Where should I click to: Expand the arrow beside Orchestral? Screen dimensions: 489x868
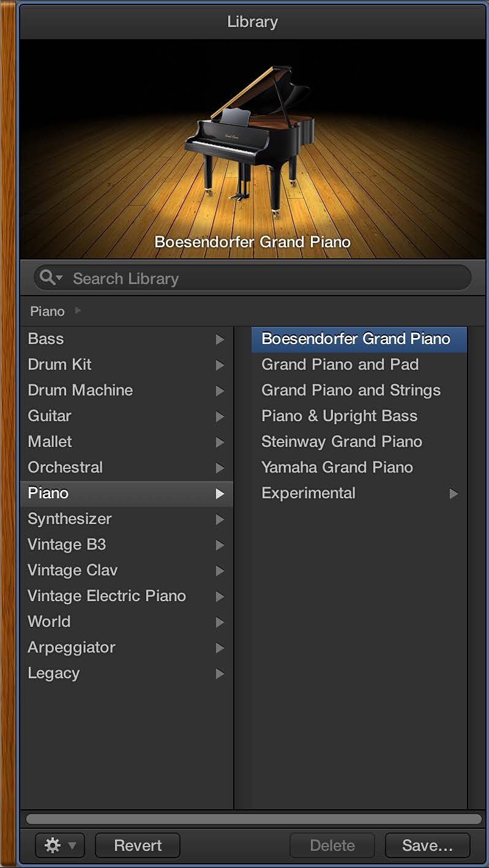coord(220,468)
